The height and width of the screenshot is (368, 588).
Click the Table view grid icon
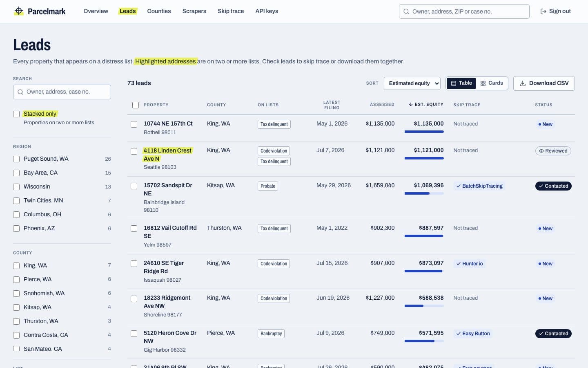(453, 83)
